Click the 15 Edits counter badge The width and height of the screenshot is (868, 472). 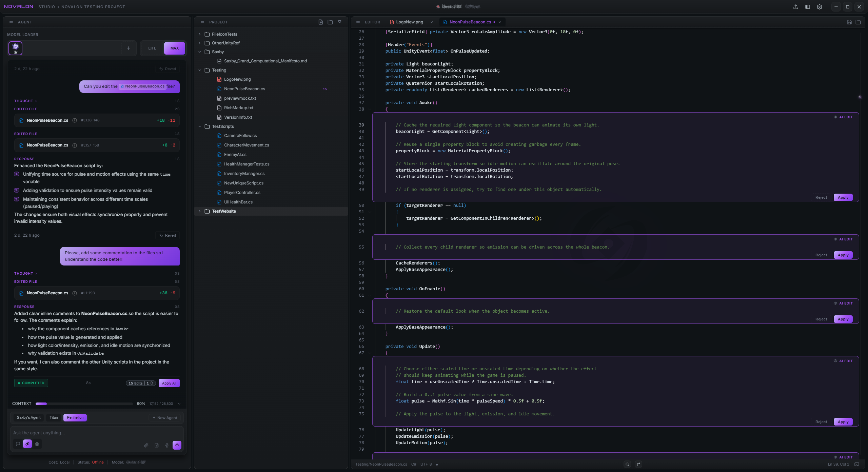[x=141, y=383]
